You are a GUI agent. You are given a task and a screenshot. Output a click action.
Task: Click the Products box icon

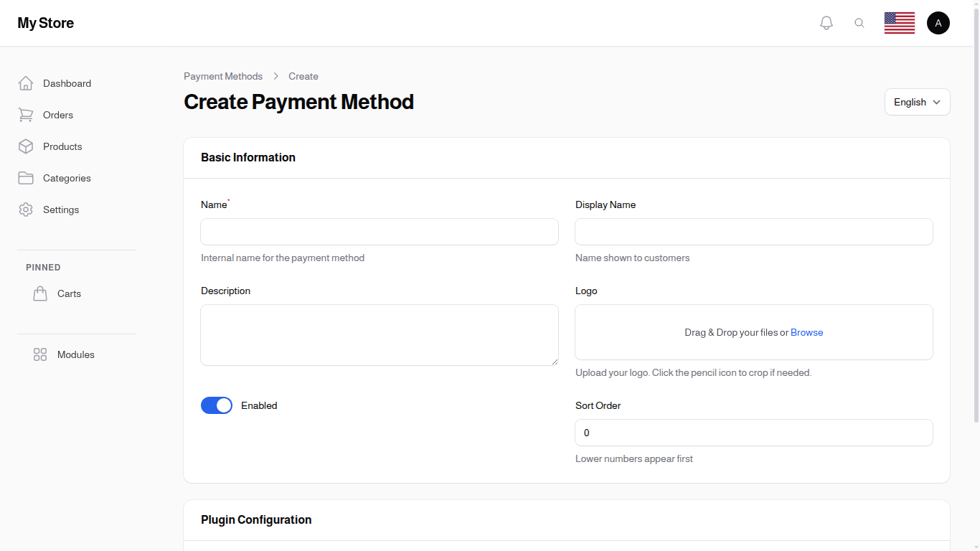[26, 146]
